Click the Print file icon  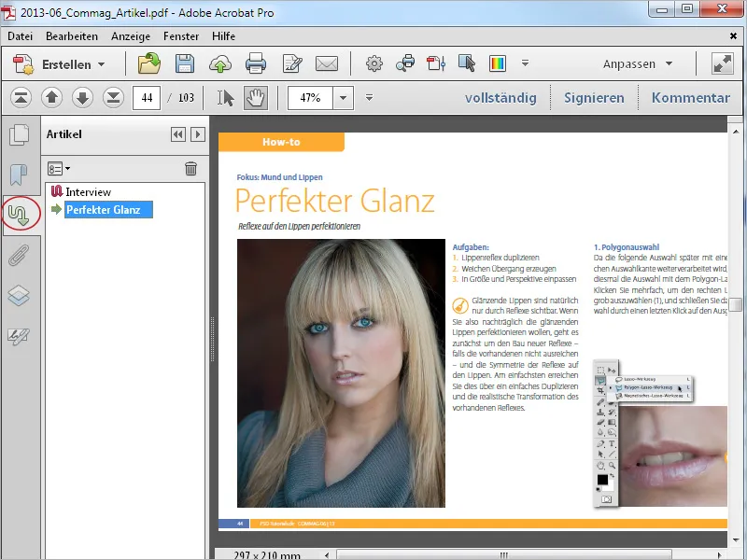256,63
